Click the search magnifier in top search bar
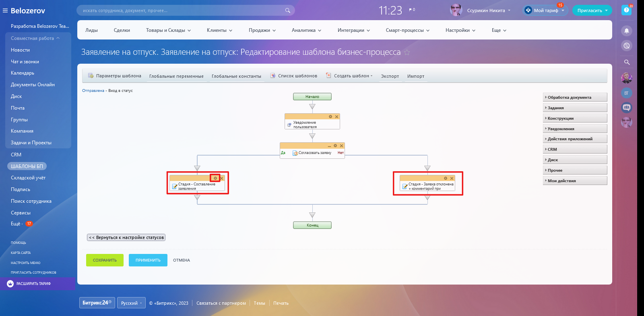 [287, 10]
